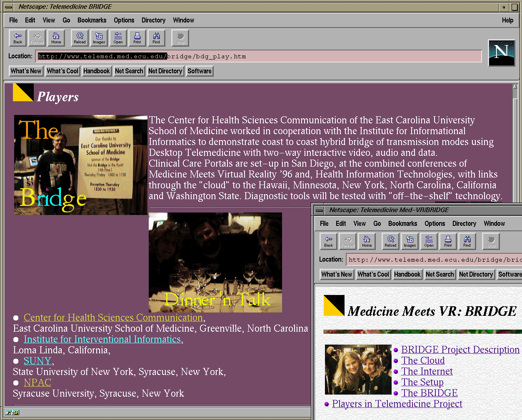Click What's New in Telemedicine BRIDGE window
Screen dimensions: 522x420
tap(26, 71)
